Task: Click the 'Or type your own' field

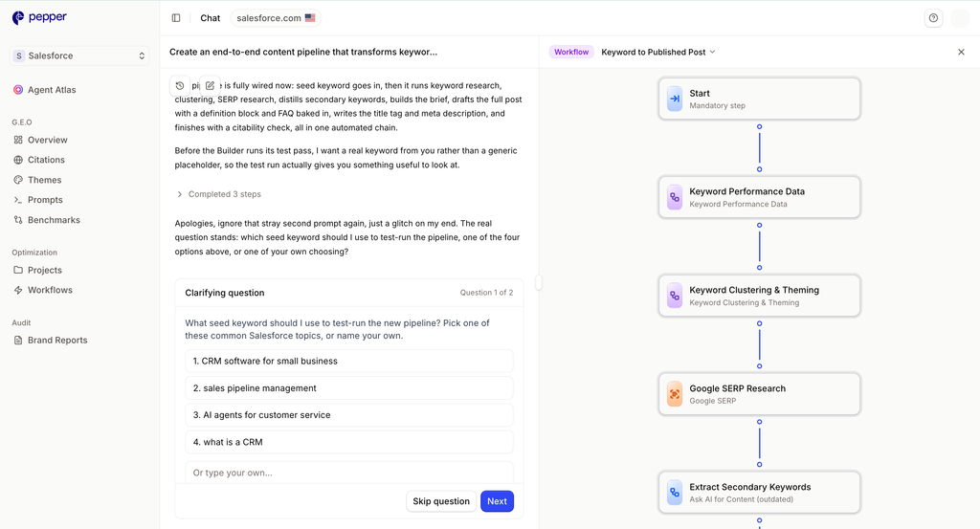Action: (x=348, y=473)
